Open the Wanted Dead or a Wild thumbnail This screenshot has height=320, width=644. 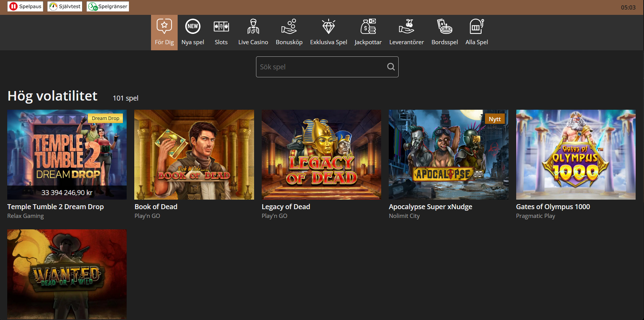pos(67,274)
